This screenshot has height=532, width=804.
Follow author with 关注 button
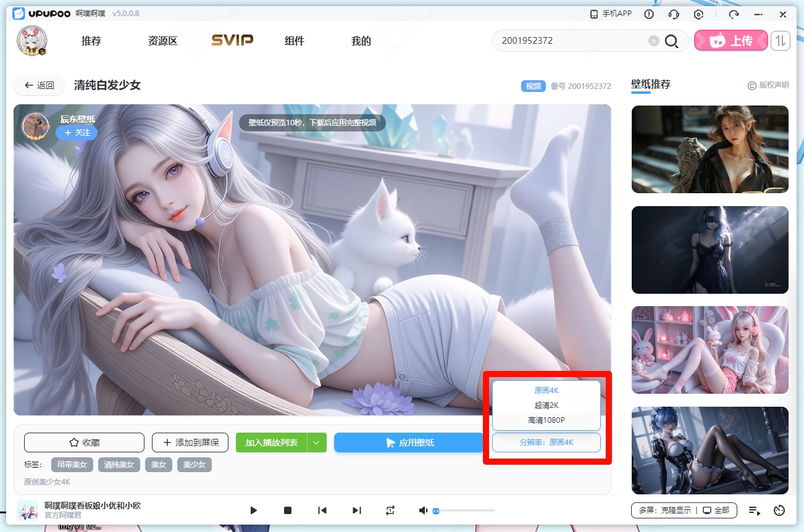[77, 133]
